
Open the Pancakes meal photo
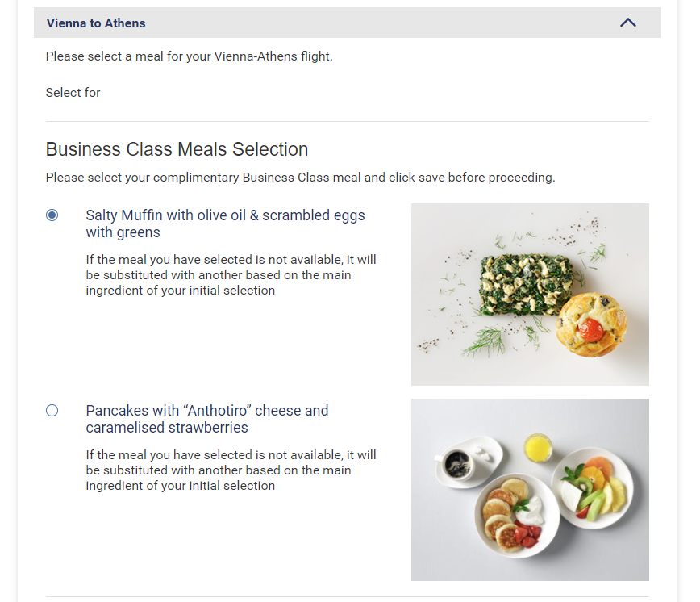(x=530, y=489)
